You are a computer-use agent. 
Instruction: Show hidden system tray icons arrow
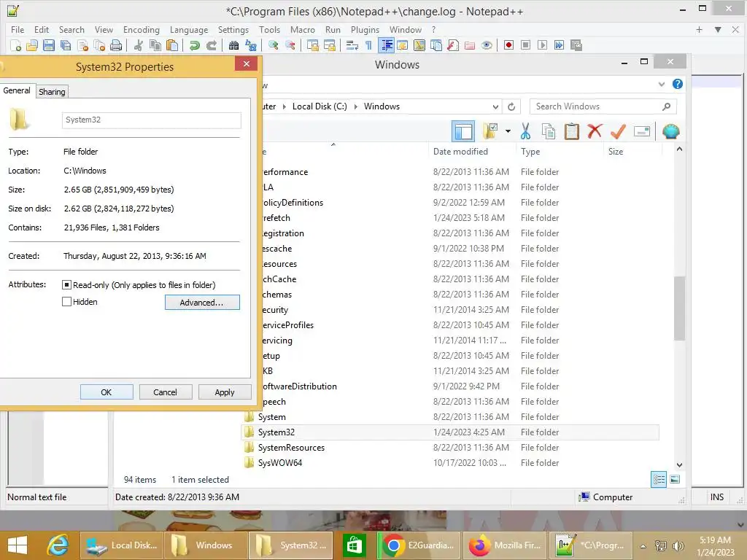click(x=643, y=546)
